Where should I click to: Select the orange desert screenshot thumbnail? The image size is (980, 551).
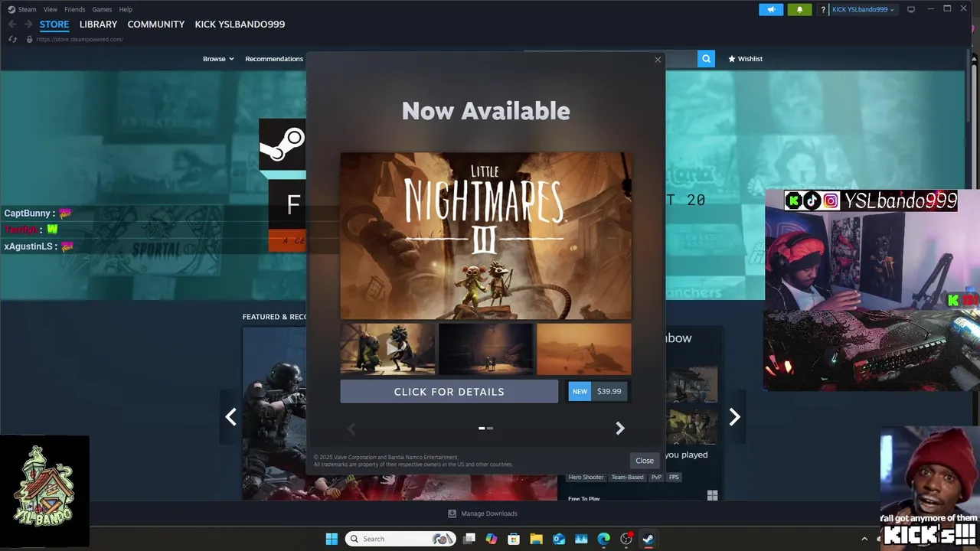click(584, 349)
